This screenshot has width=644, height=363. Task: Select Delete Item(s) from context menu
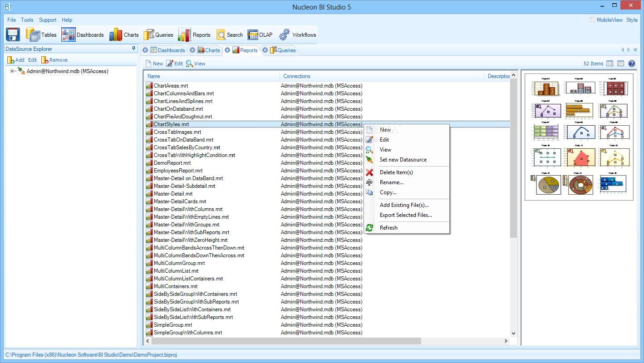pyautogui.click(x=407, y=172)
